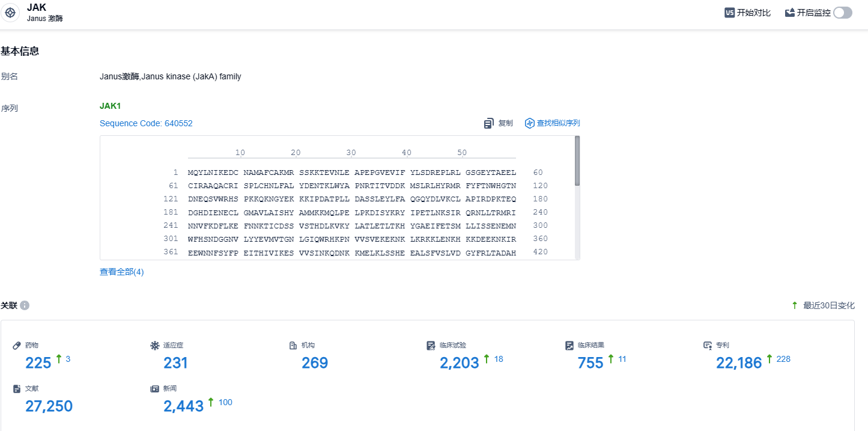Open the Sequence Code 640552 link

146,123
